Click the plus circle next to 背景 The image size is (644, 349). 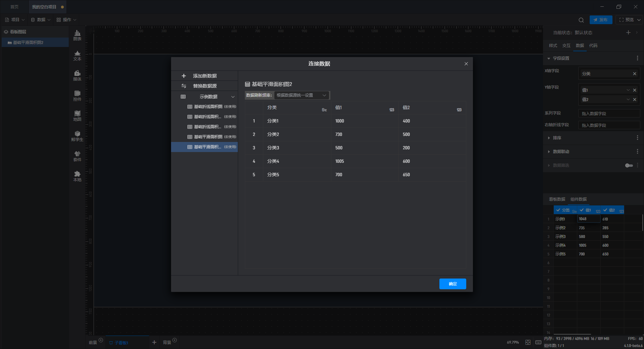(x=174, y=340)
